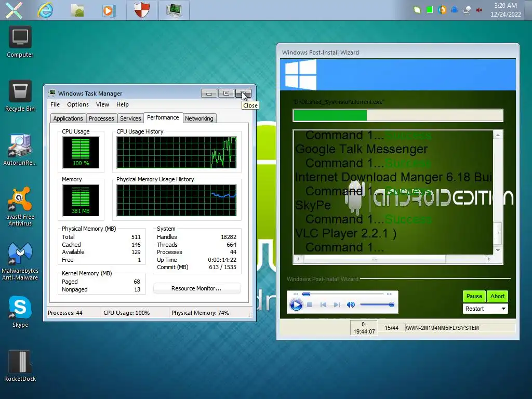
Task: Open the Recycle Bin desktop icon
Action: 20,96
